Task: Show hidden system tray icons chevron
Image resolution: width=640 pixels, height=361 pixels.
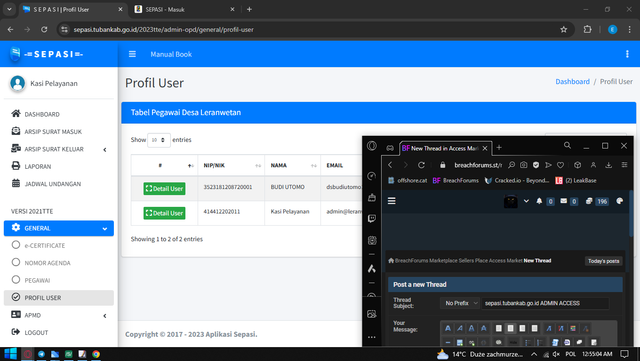Action: (x=533, y=354)
